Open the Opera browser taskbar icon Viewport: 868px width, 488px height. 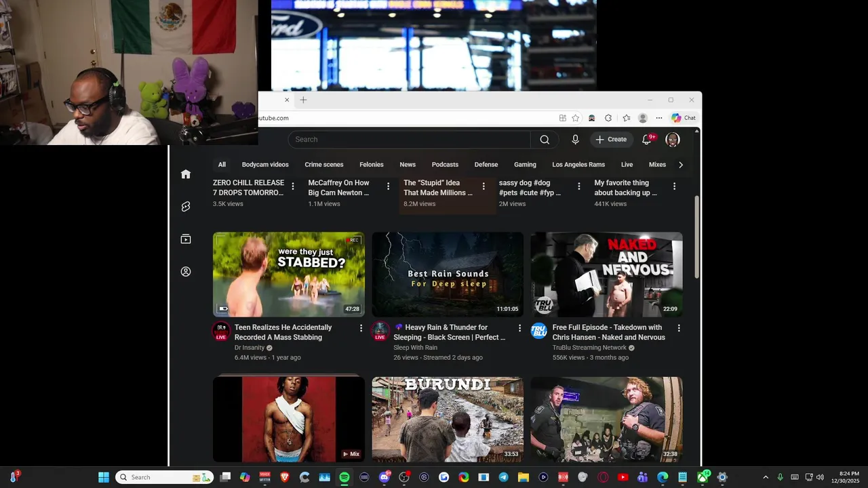(603, 477)
